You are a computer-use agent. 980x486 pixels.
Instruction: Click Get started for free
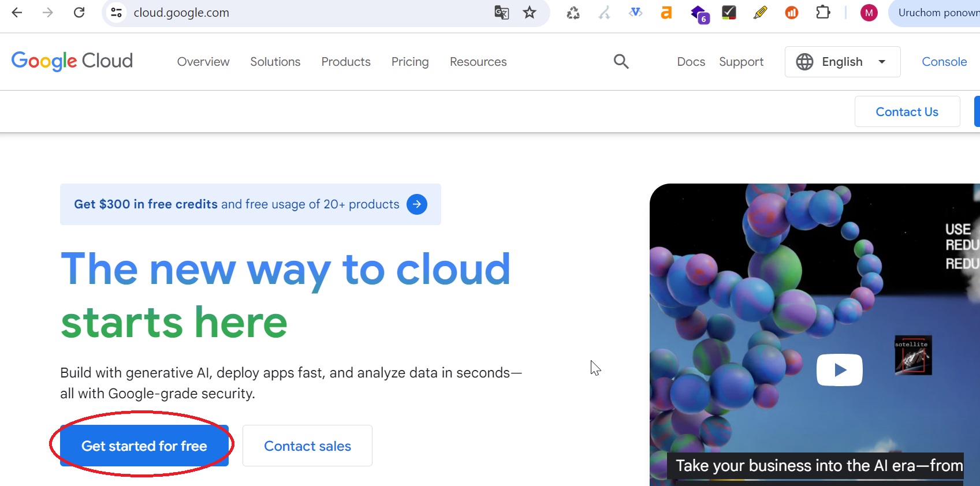[x=144, y=446]
